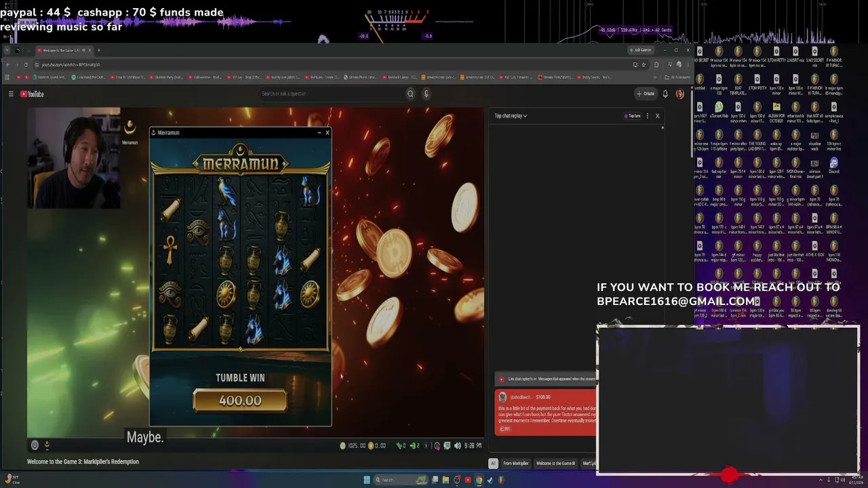The width and height of the screenshot is (868, 488).
Task: Click the video title 'Welcome to the Game 3: Markiplier's Redemption'
Action: [83, 462]
